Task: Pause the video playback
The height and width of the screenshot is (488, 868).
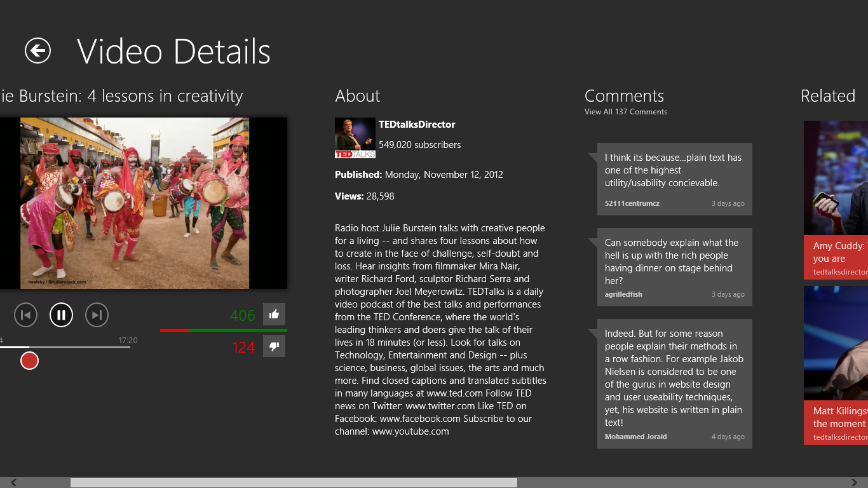Action: (x=62, y=315)
